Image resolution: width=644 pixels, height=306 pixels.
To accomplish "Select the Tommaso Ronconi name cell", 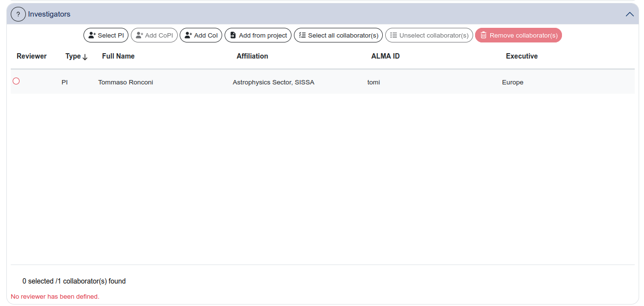I will (125, 82).
